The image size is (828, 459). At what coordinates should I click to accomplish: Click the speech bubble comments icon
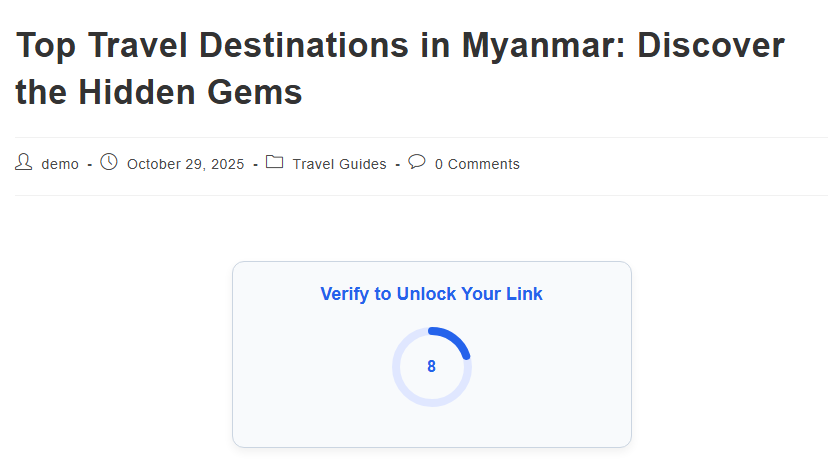(417, 162)
